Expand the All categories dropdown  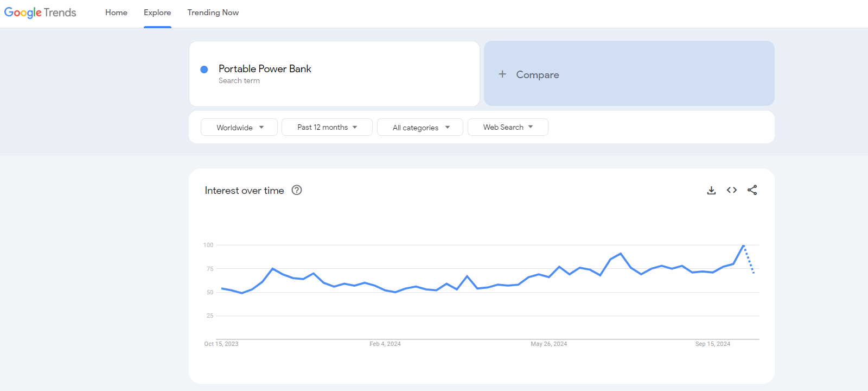click(420, 127)
